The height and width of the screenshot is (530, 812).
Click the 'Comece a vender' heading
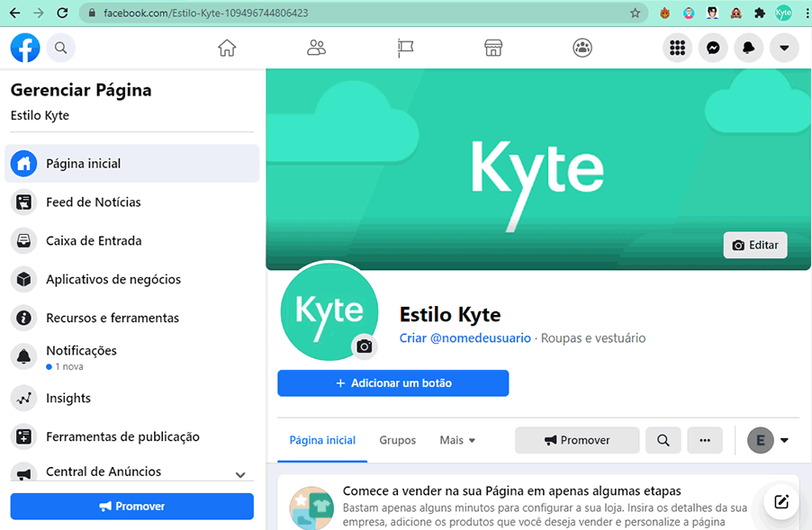(511, 490)
